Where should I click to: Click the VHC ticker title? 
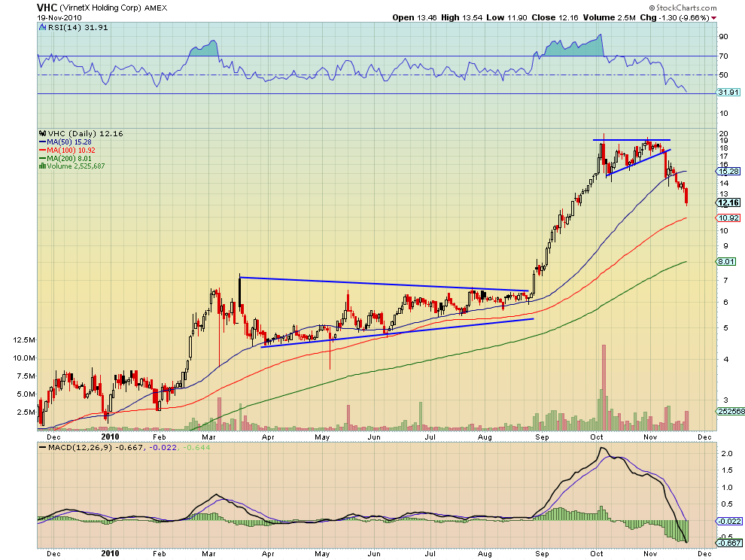tap(47, 8)
